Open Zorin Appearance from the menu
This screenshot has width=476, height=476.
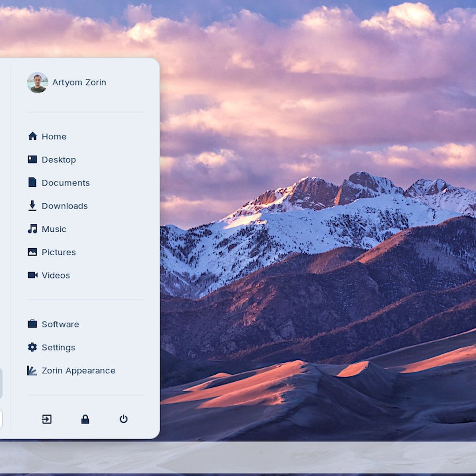[78, 371]
